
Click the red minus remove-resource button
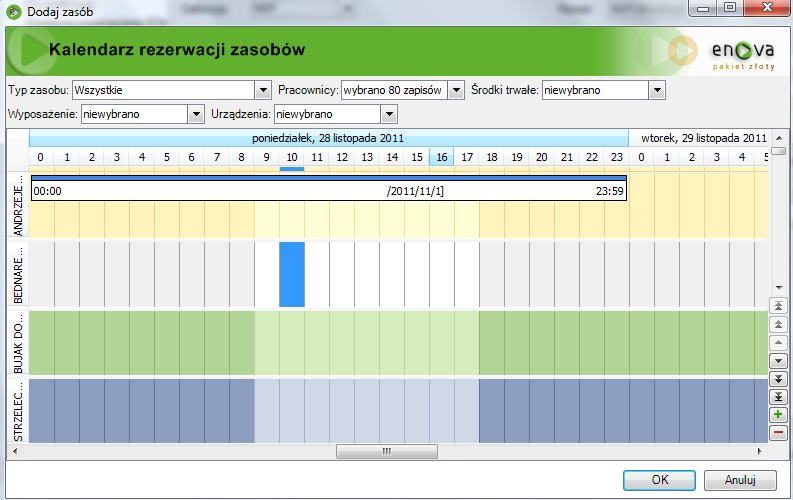(778, 433)
